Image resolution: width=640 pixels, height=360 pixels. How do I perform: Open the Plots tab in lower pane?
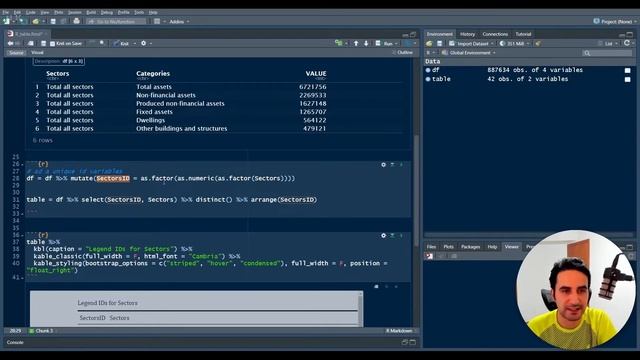[x=448, y=247]
